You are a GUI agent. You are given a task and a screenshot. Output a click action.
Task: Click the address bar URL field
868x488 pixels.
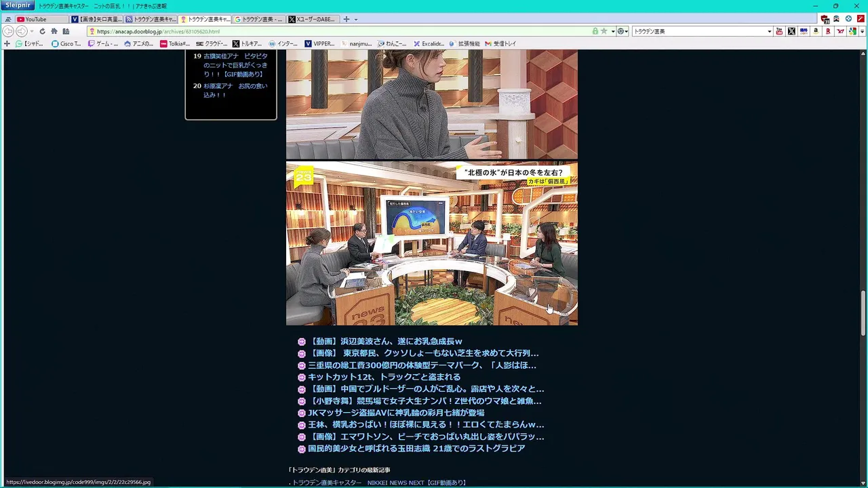(x=339, y=31)
